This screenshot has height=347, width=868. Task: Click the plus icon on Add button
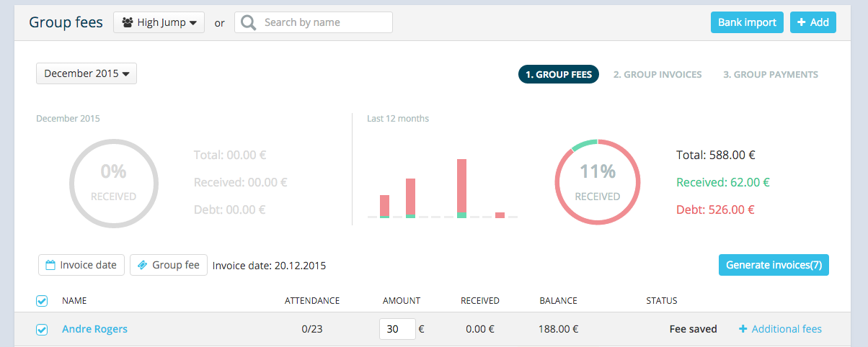coord(801,22)
